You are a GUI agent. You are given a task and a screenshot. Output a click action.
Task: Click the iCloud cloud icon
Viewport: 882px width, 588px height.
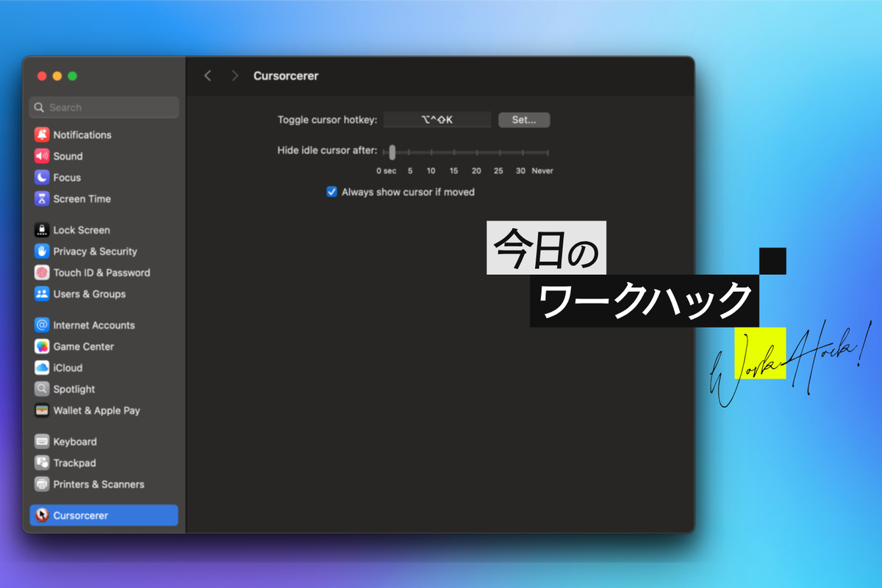click(42, 368)
